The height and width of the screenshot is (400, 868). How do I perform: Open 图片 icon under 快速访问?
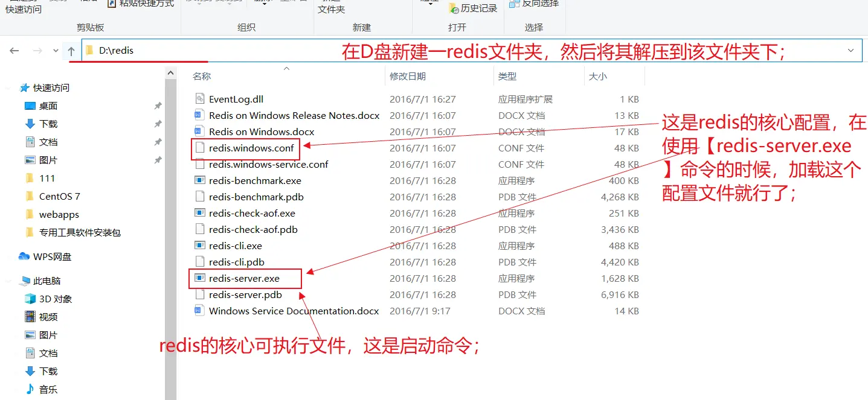click(30, 160)
